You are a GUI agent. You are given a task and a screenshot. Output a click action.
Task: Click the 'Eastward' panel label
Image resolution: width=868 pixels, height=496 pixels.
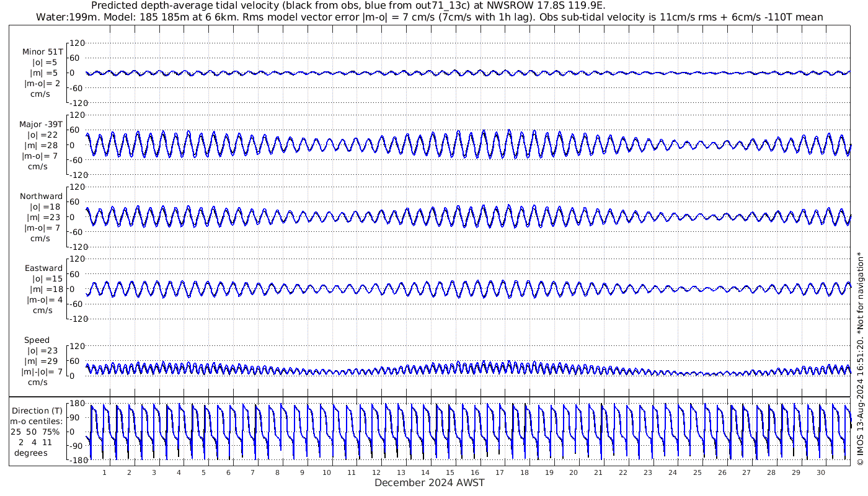point(43,268)
